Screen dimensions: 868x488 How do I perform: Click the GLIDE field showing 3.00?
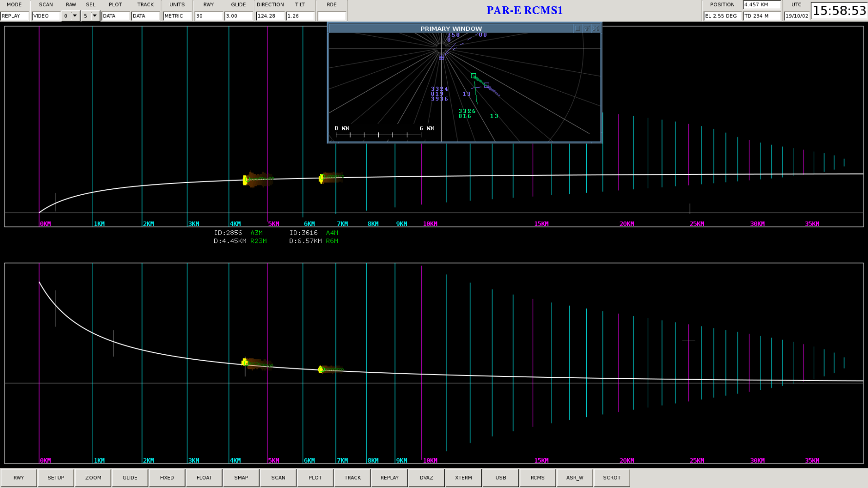pyautogui.click(x=239, y=16)
